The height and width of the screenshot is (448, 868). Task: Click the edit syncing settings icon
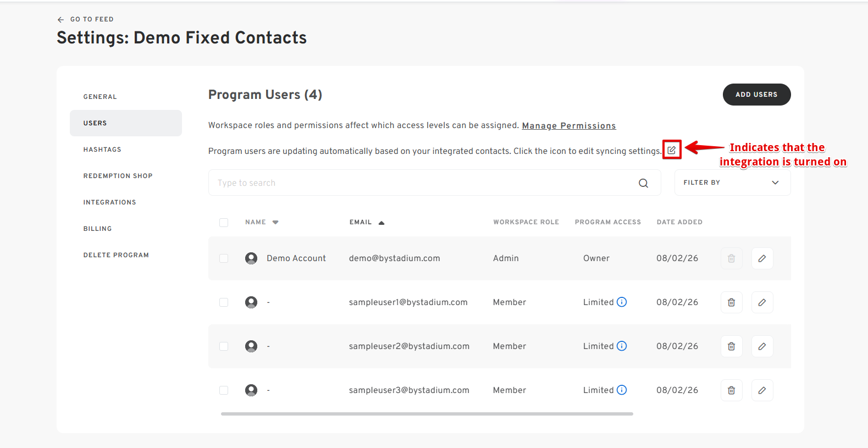pyautogui.click(x=671, y=150)
